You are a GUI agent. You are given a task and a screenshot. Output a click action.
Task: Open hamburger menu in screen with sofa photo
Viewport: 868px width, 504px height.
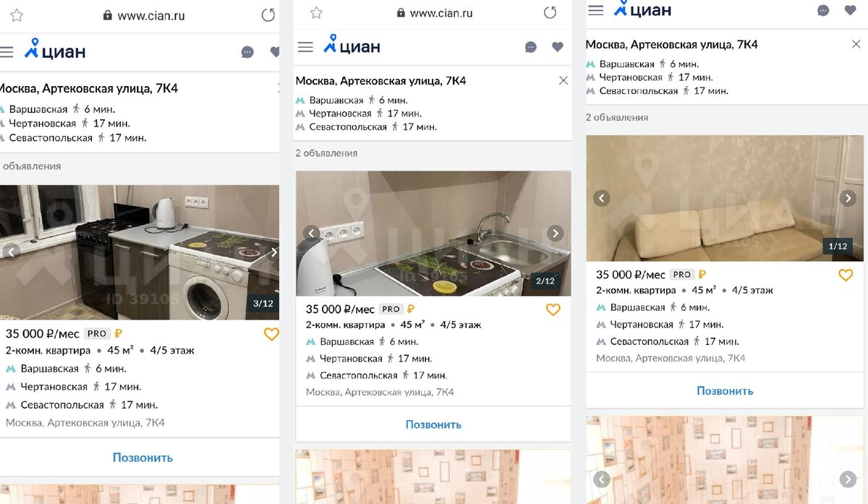(596, 10)
